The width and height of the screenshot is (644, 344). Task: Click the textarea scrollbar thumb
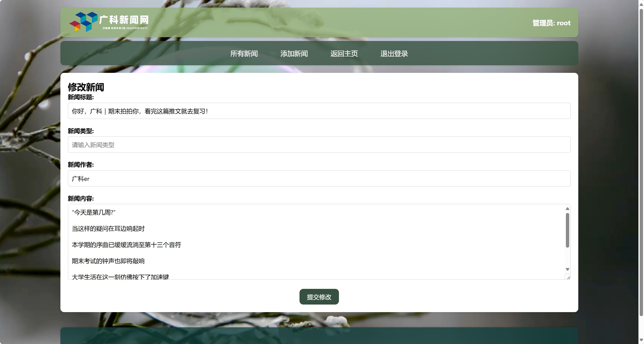click(x=567, y=230)
